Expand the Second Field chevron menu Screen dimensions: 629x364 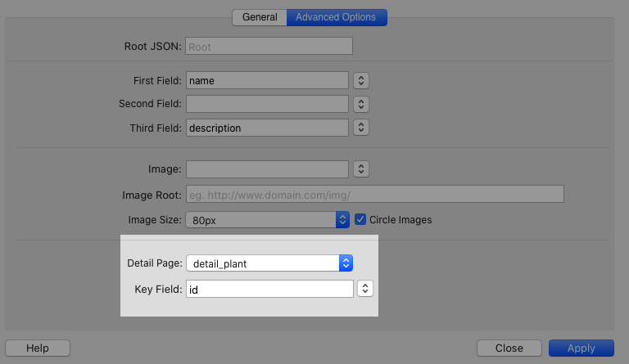click(361, 104)
